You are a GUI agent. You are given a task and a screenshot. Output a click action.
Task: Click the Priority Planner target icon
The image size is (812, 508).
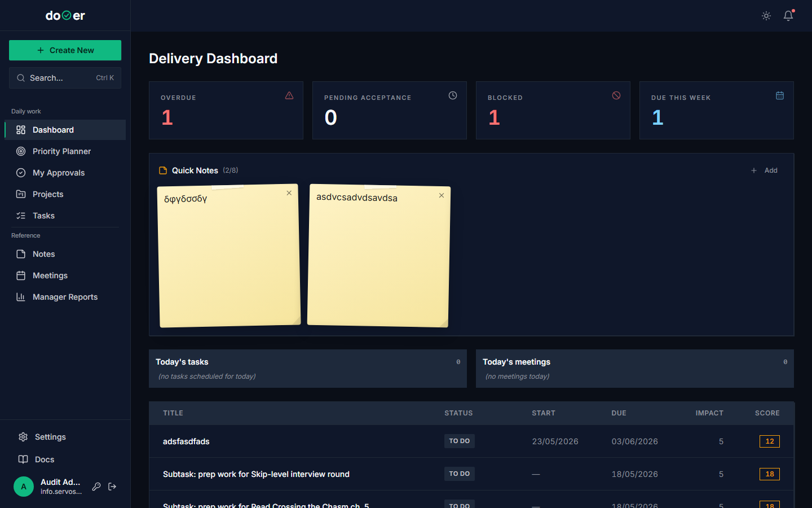click(x=21, y=151)
